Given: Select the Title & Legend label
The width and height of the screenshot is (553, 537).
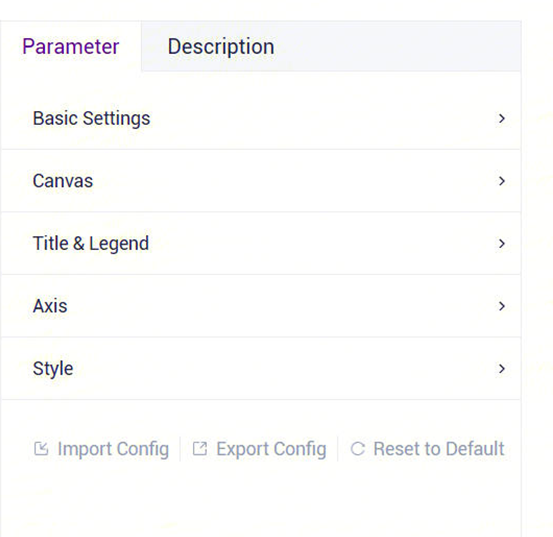Looking at the screenshot, I should coord(91,244).
